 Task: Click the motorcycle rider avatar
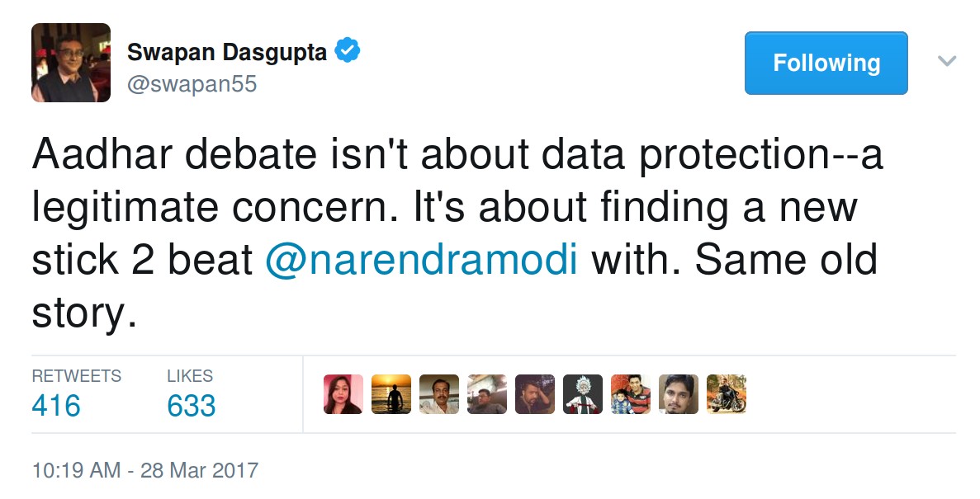726,394
